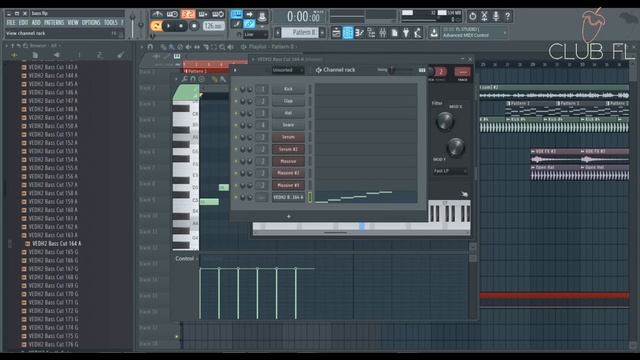
Task: Open the undo history circular arrow icon
Action: 472,16
